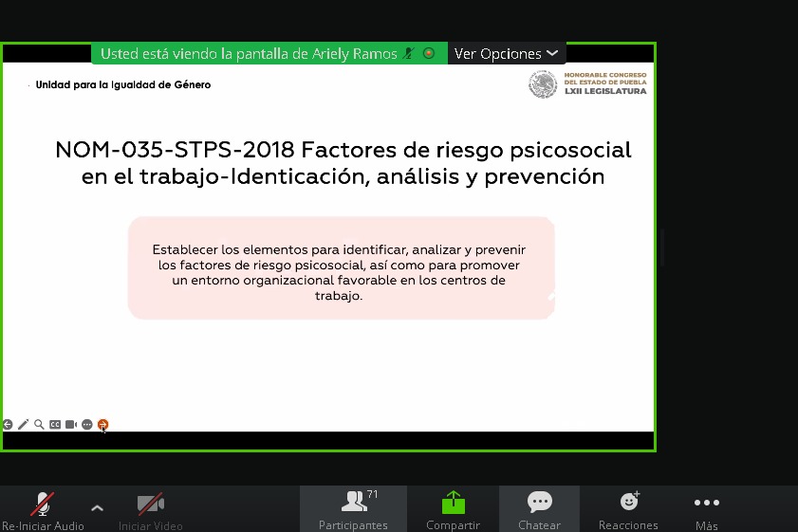
Task: Click the magnifier zoom icon on slide
Action: [39, 425]
